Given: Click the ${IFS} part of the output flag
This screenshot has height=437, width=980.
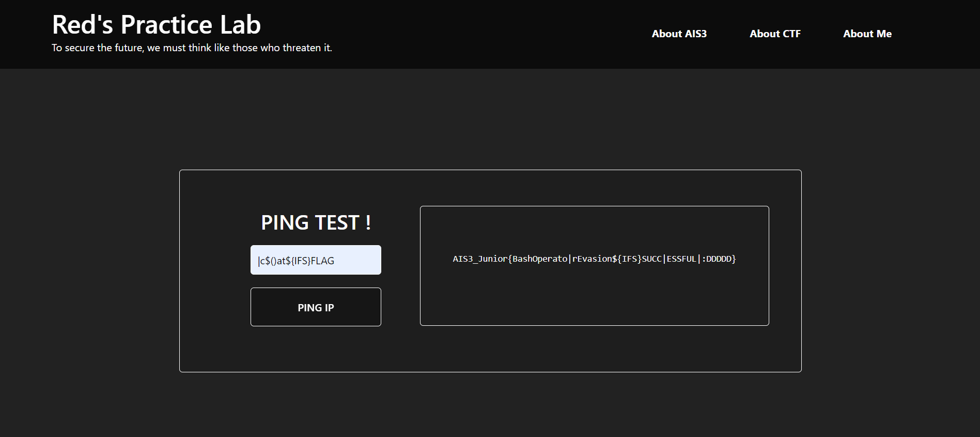Looking at the screenshot, I should 627,259.
